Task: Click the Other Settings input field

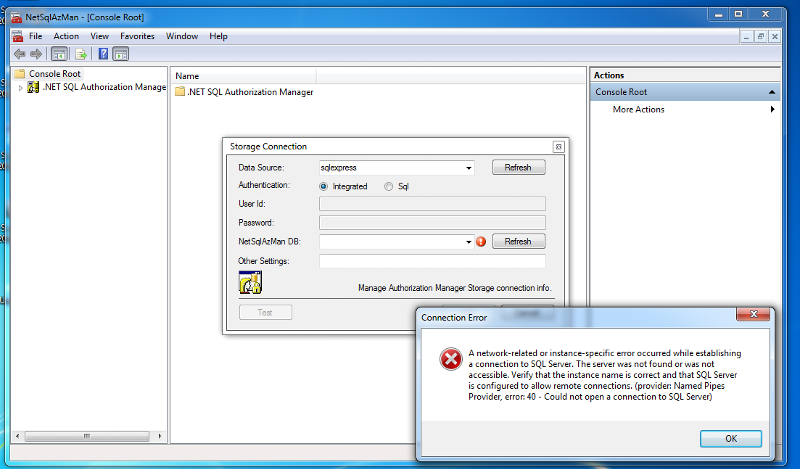Action: point(432,261)
